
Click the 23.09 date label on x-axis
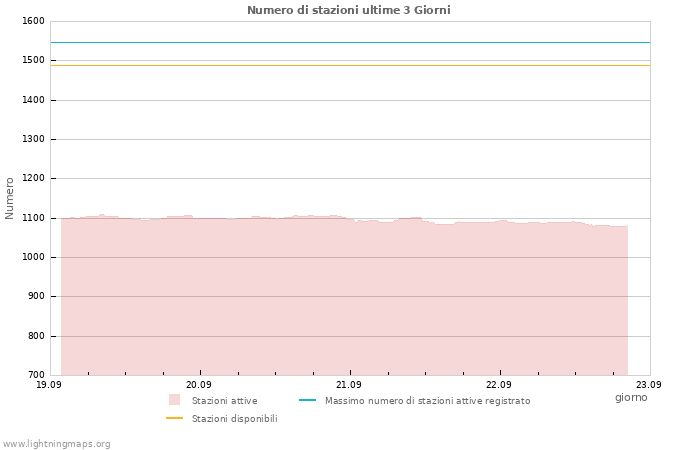coord(649,384)
